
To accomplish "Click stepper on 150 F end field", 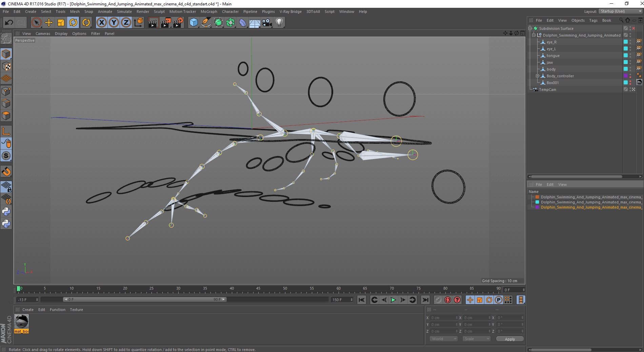I will click(x=351, y=300).
